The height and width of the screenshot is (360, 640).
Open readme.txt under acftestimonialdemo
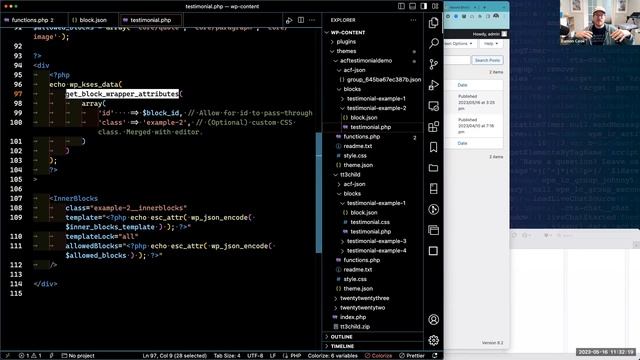click(x=358, y=146)
